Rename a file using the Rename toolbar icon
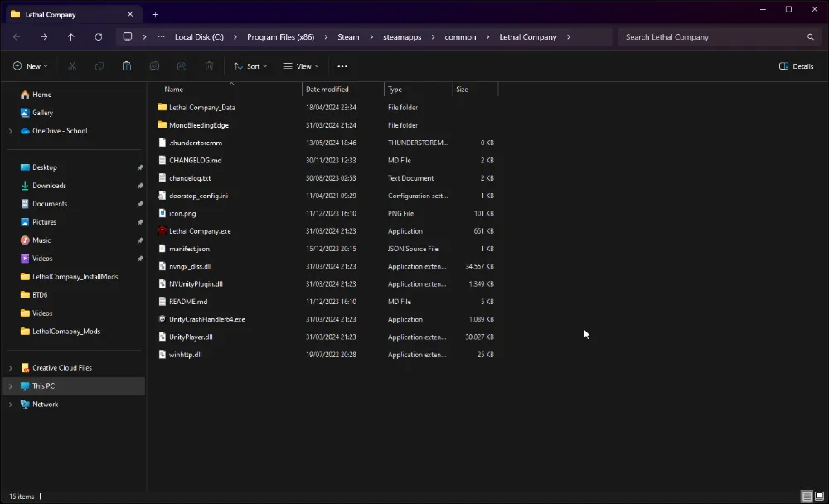The height and width of the screenshot is (504, 829). coord(154,66)
